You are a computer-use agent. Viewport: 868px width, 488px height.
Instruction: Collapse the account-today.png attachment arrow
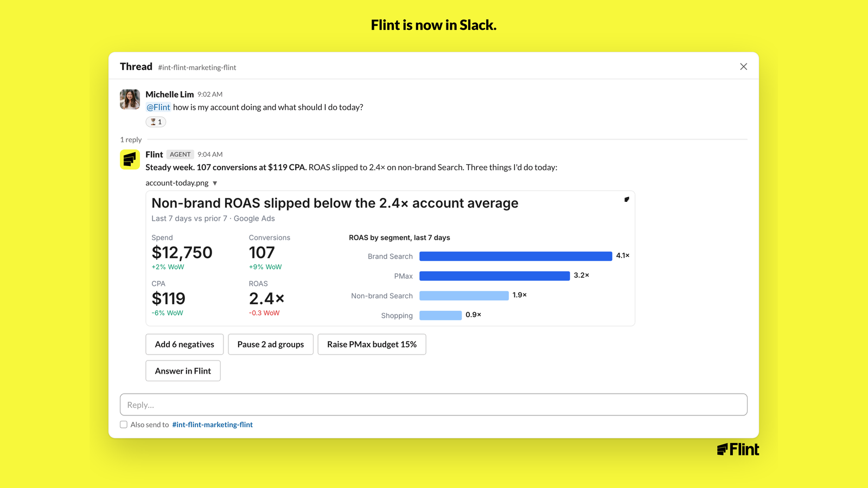point(215,183)
